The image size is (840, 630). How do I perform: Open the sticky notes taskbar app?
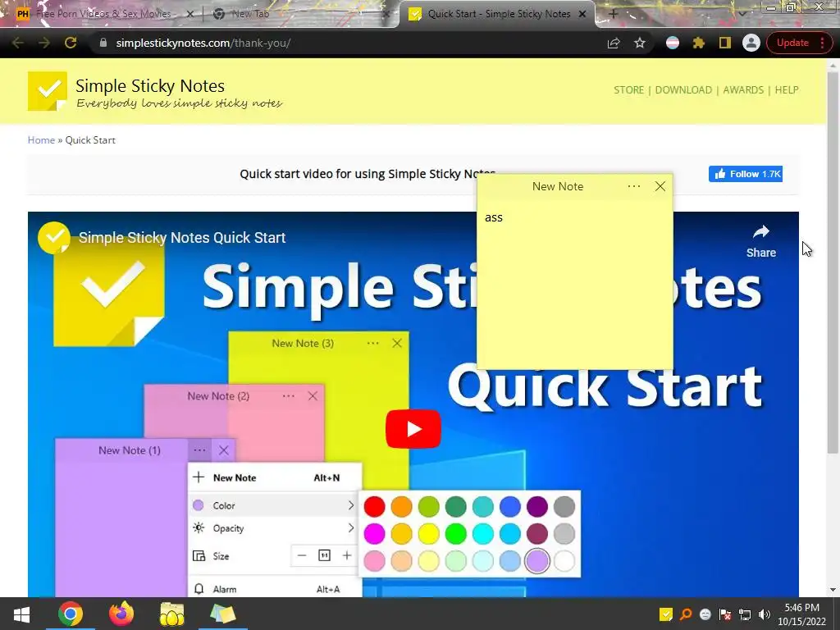(x=223, y=614)
